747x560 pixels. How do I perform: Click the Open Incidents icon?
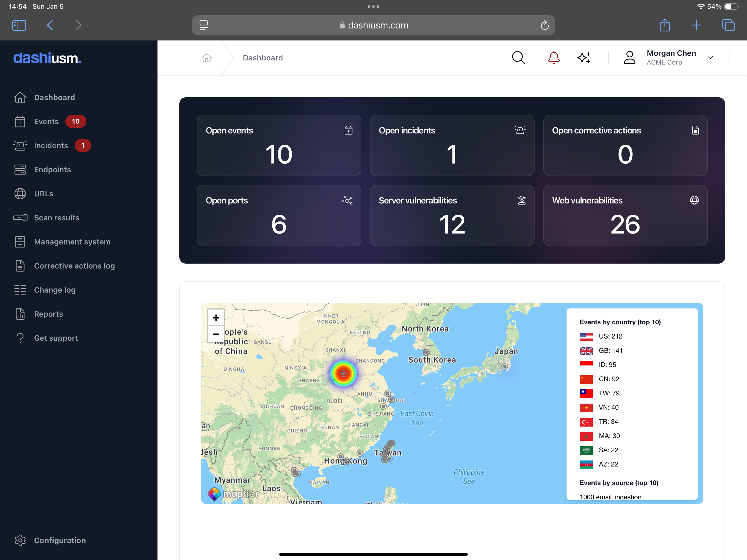tap(520, 130)
